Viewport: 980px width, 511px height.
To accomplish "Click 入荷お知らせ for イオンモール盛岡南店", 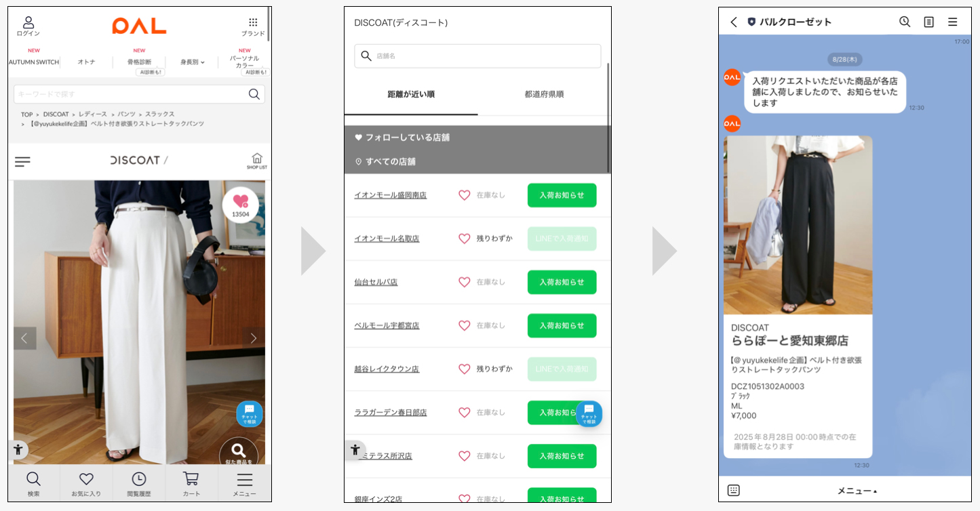I will click(x=562, y=195).
